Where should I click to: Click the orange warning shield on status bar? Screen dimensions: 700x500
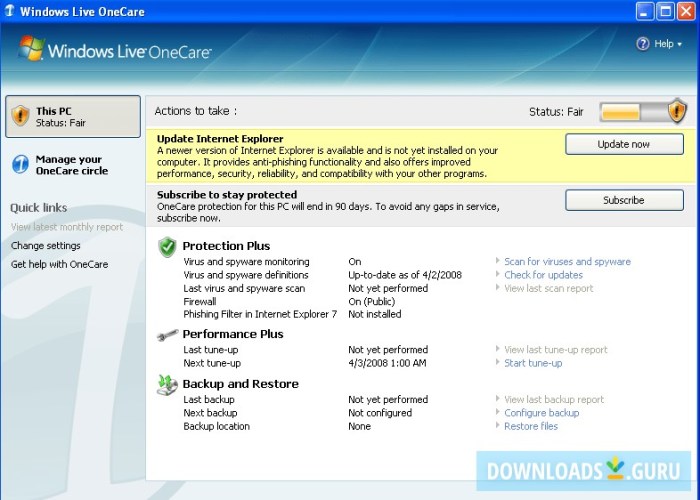click(x=677, y=111)
